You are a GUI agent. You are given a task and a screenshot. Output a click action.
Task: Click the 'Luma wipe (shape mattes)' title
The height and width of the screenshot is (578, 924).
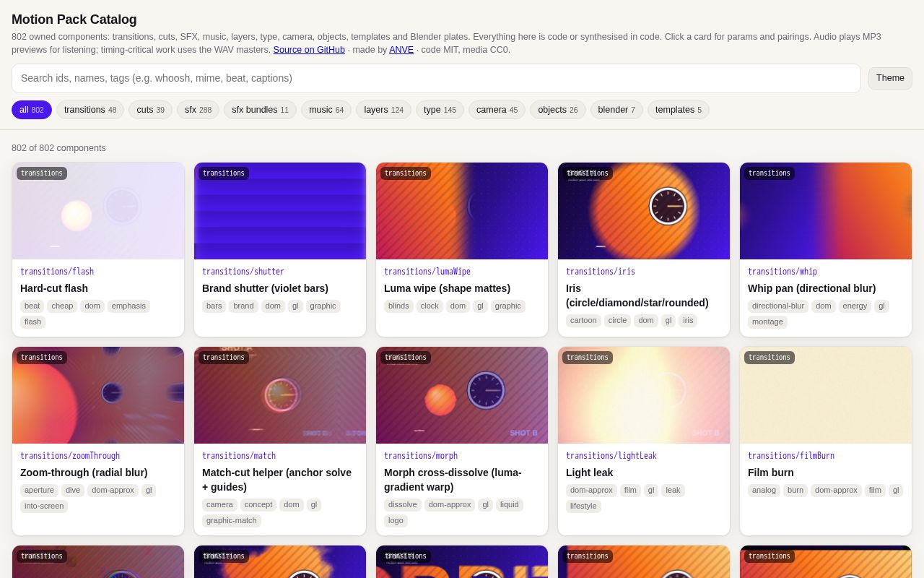coord(447,288)
